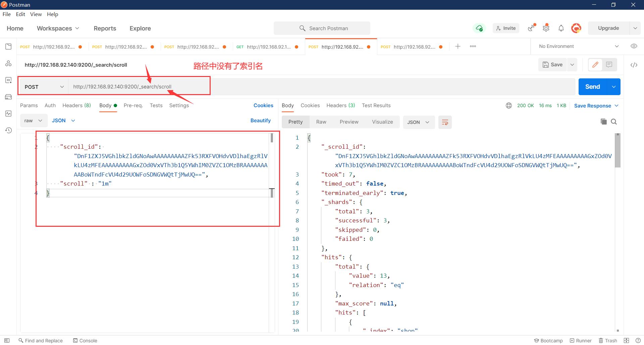
Task: Switch to the pencil edit mode icon
Action: (x=595, y=65)
